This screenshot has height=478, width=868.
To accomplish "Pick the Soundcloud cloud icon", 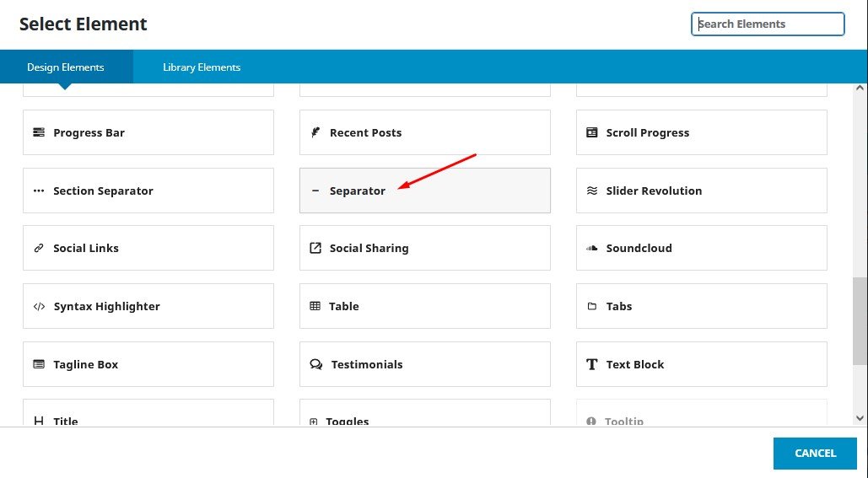I will pos(591,249).
